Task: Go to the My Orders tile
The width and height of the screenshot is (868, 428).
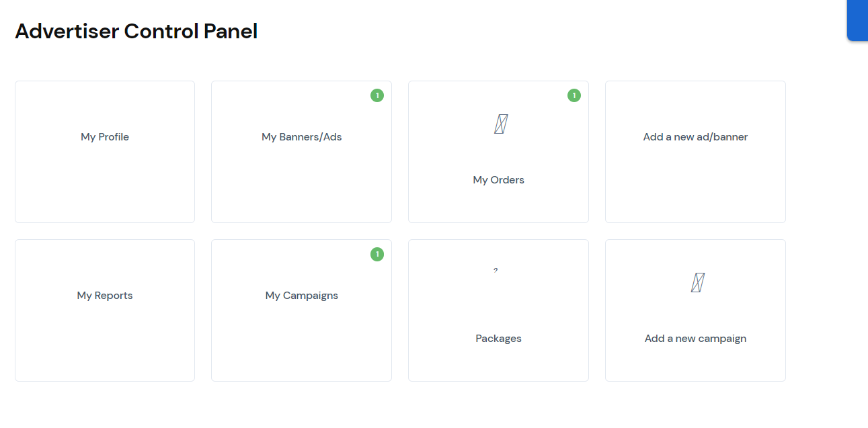Action: 498,152
